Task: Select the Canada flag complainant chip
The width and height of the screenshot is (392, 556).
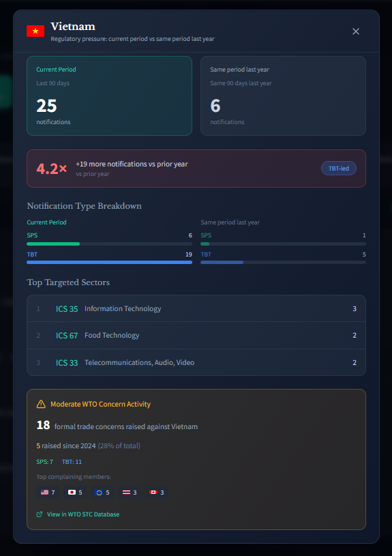Action: click(x=157, y=492)
